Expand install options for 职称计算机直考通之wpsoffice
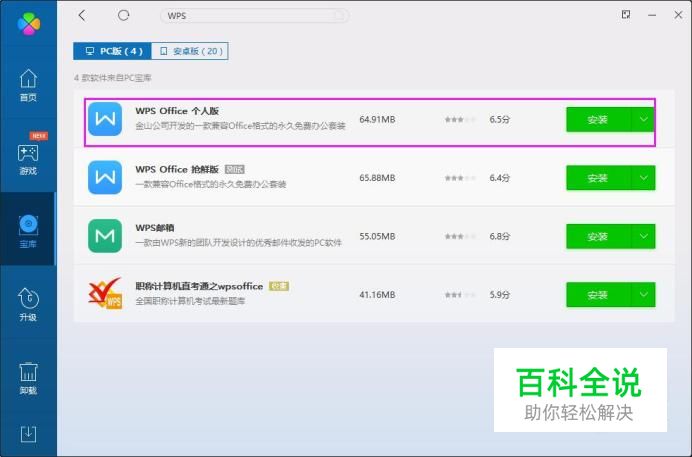 point(643,295)
